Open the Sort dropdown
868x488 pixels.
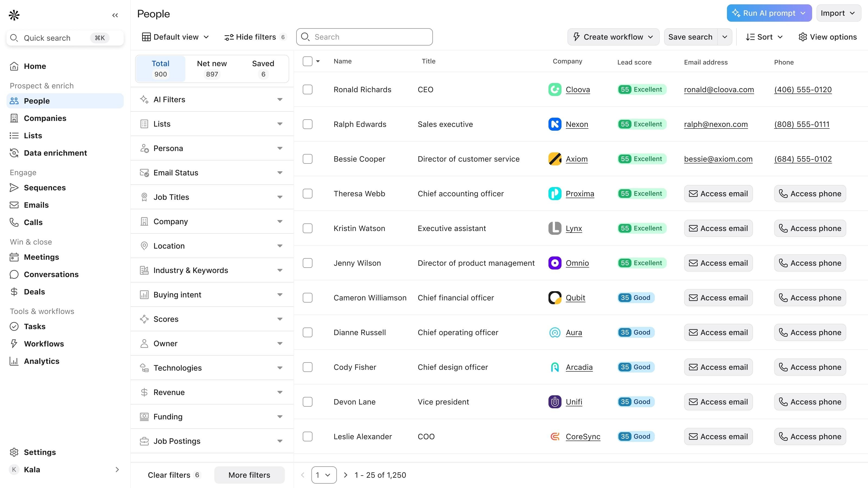(764, 37)
